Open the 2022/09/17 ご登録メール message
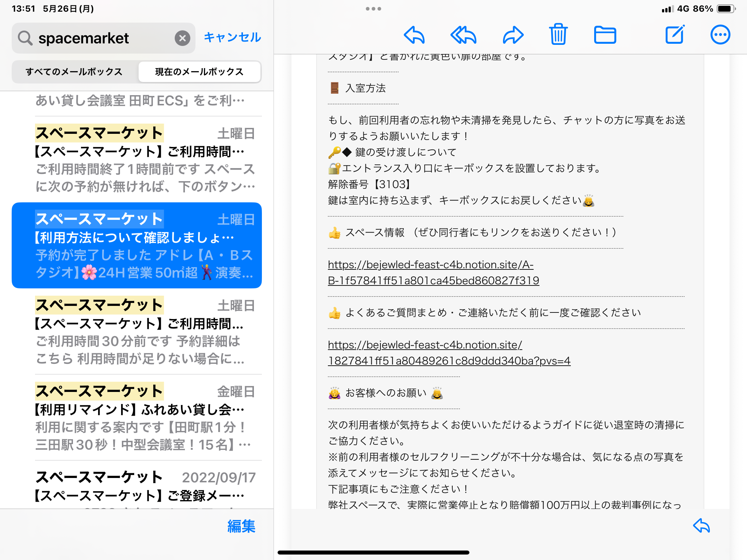The width and height of the screenshot is (747, 560). coord(146,487)
